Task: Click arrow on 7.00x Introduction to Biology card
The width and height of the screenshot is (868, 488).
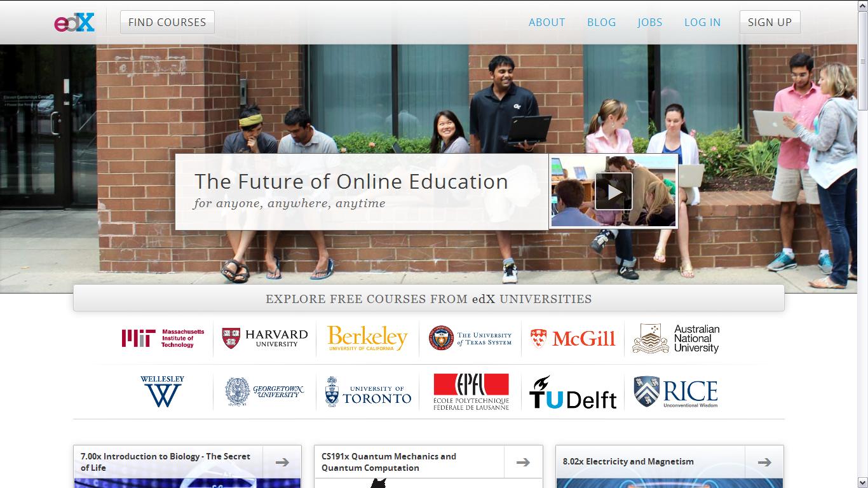Action: pyautogui.click(x=282, y=462)
